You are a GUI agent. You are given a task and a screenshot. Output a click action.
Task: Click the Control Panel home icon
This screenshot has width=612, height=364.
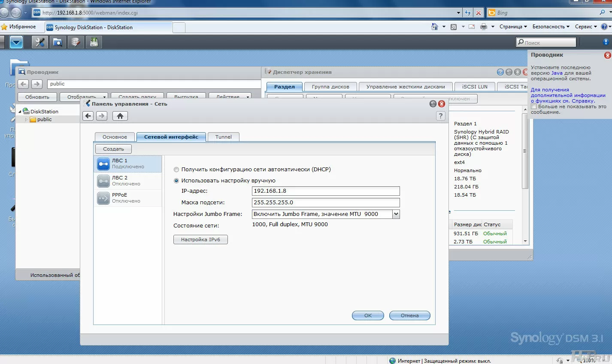pos(120,116)
